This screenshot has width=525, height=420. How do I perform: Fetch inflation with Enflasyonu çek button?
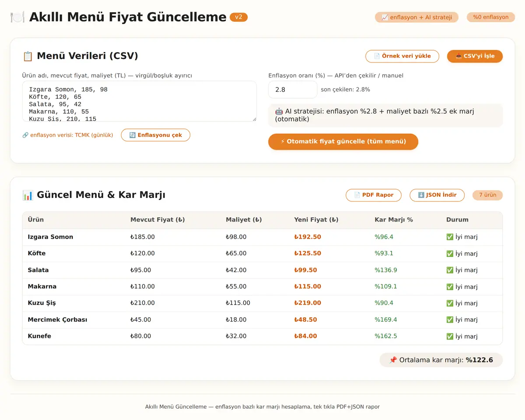(x=155, y=135)
